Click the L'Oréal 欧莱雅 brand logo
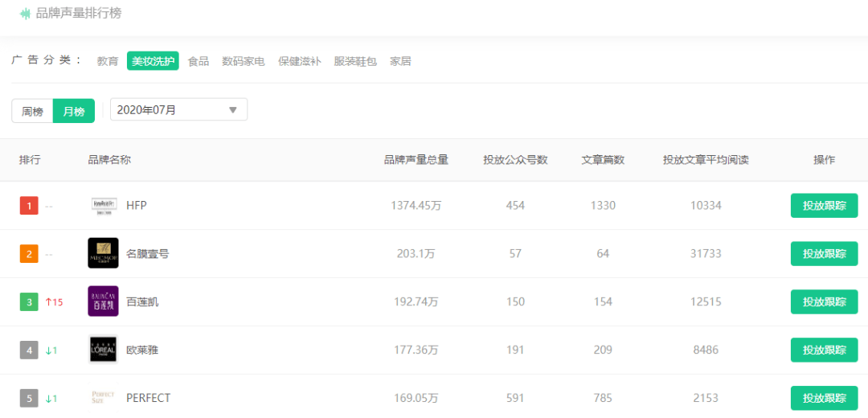Image resolution: width=868 pixels, height=418 pixels. tap(103, 350)
